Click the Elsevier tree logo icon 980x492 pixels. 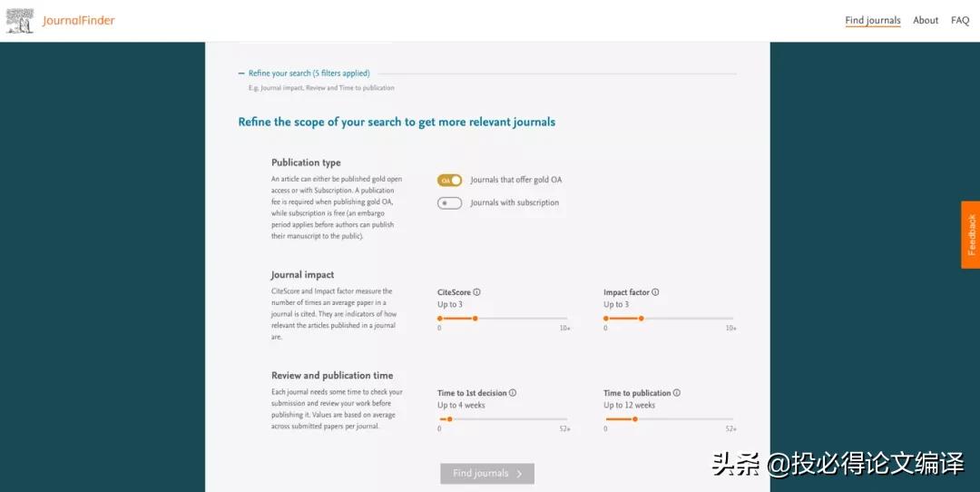pyautogui.click(x=20, y=21)
